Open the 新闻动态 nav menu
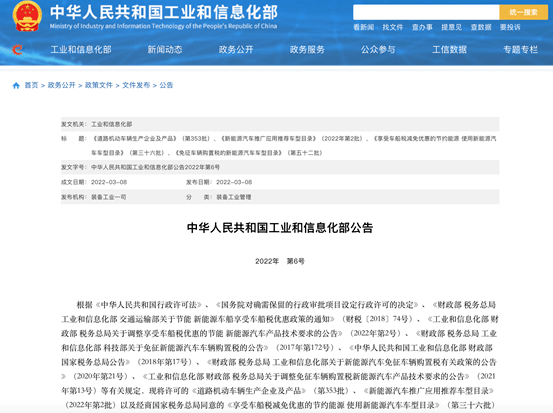This screenshot has width=553, height=413. (x=165, y=50)
